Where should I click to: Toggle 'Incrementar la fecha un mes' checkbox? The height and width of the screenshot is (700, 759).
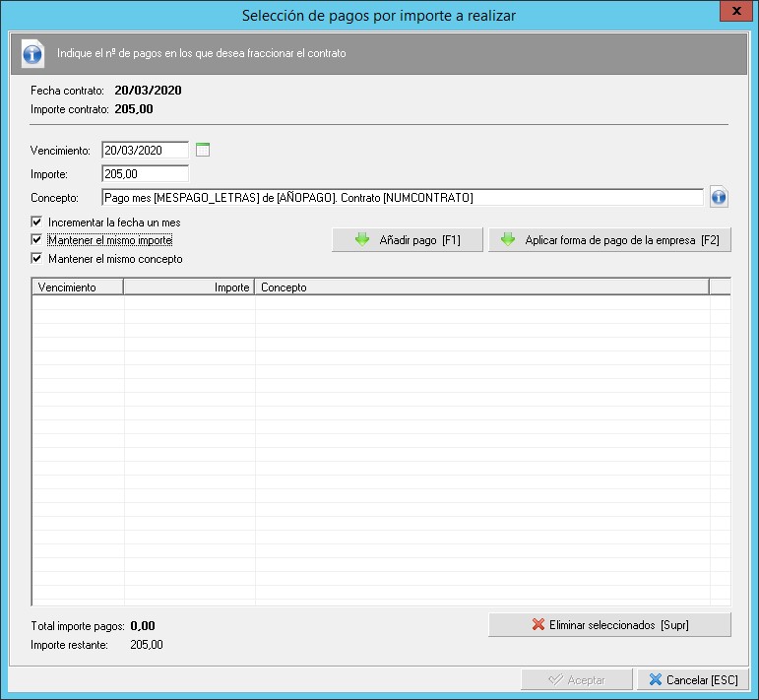click(37, 223)
